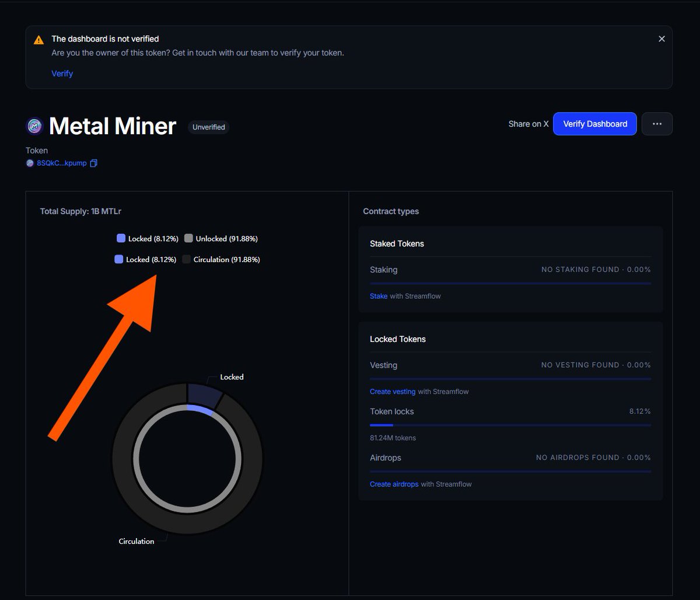Click the Contract types heading
The width and height of the screenshot is (700, 600).
pyautogui.click(x=391, y=211)
